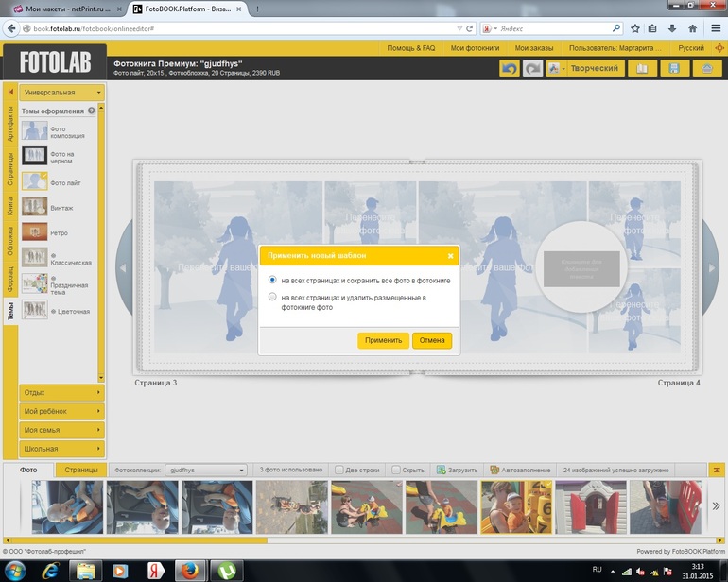Collapse the left sidebar panel arrow

tap(10, 92)
